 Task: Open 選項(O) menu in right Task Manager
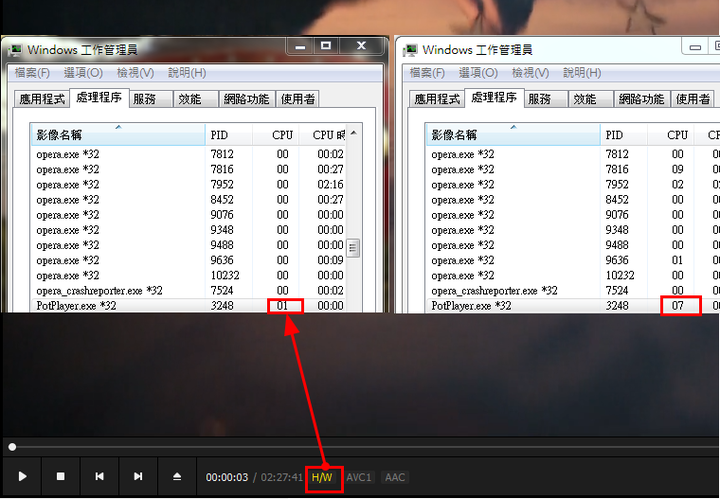pyautogui.click(x=478, y=73)
